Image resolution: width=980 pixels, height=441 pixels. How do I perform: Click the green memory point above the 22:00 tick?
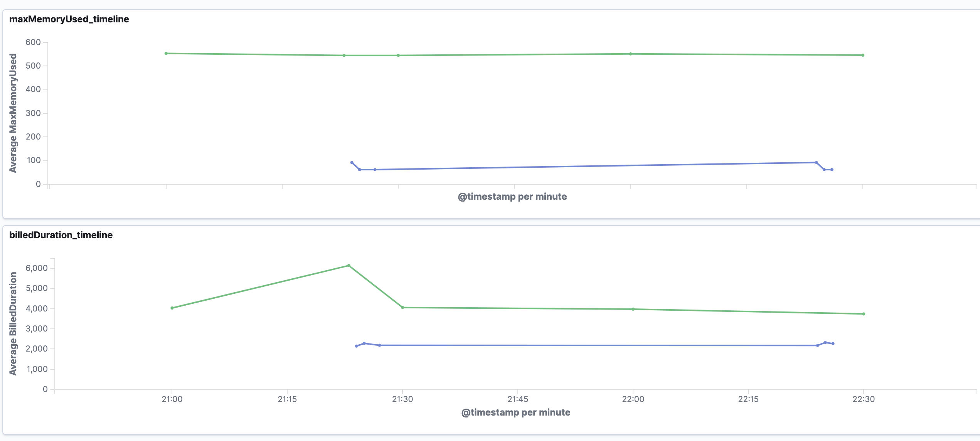point(631,54)
